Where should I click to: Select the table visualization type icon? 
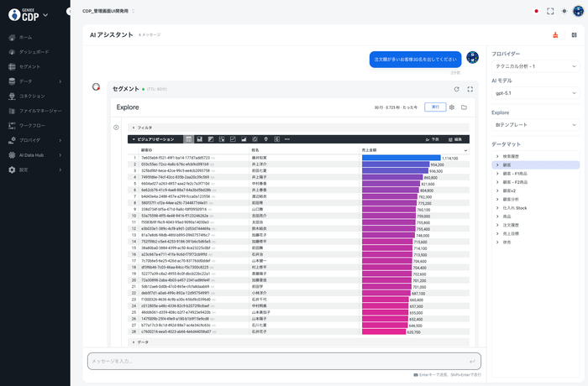pos(189,138)
